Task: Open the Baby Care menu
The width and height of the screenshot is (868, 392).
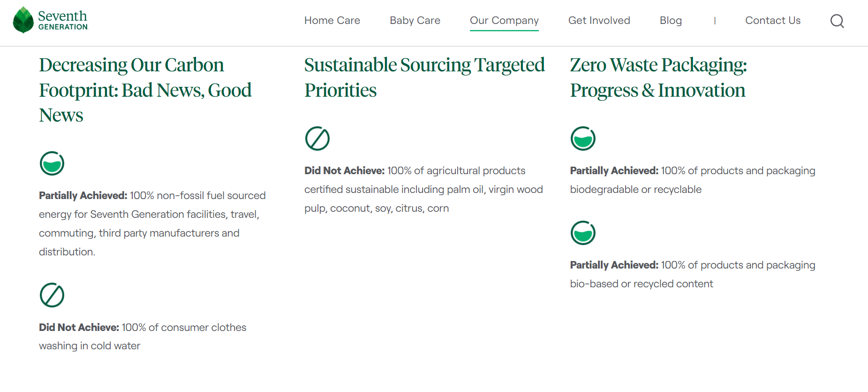Action: pyautogui.click(x=415, y=21)
